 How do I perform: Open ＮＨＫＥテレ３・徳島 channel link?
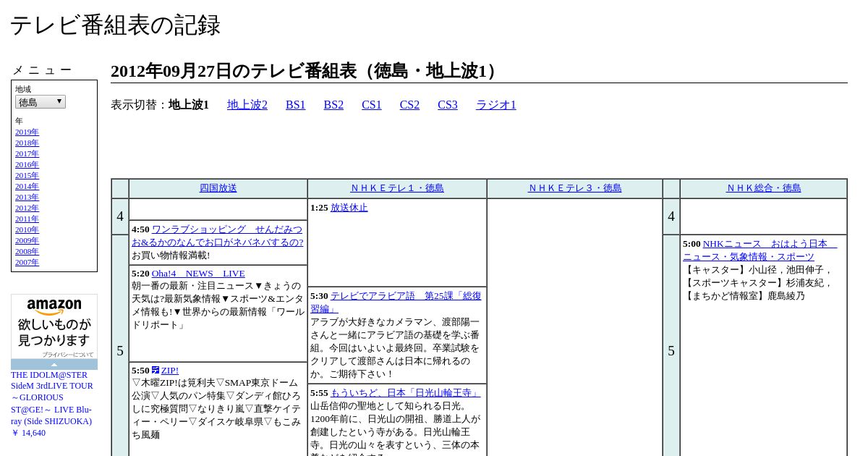575,188
